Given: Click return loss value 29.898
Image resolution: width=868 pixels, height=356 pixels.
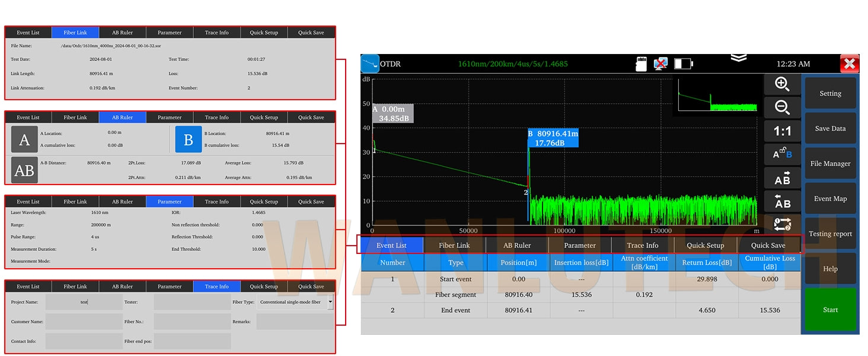Looking at the screenshot, I should coord(707,279).
